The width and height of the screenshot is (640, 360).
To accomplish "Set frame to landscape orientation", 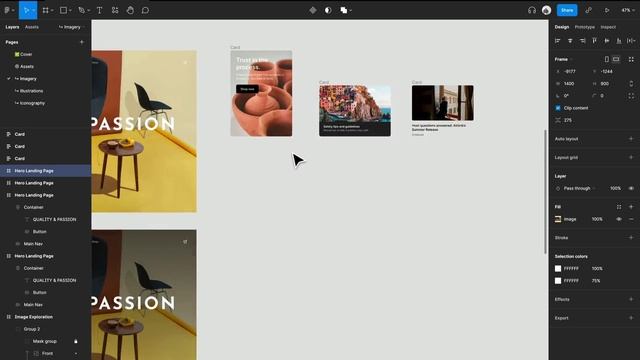I will coord(616,59).
